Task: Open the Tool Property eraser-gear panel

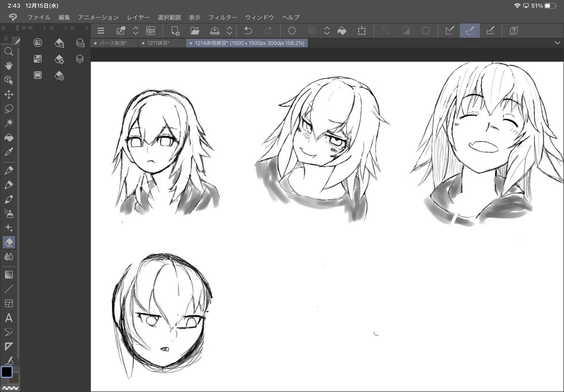Action: point(59,59)
